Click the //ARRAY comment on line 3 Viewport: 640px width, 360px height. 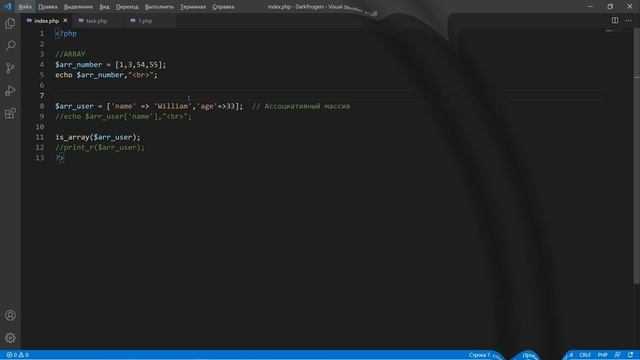(70, 54)
